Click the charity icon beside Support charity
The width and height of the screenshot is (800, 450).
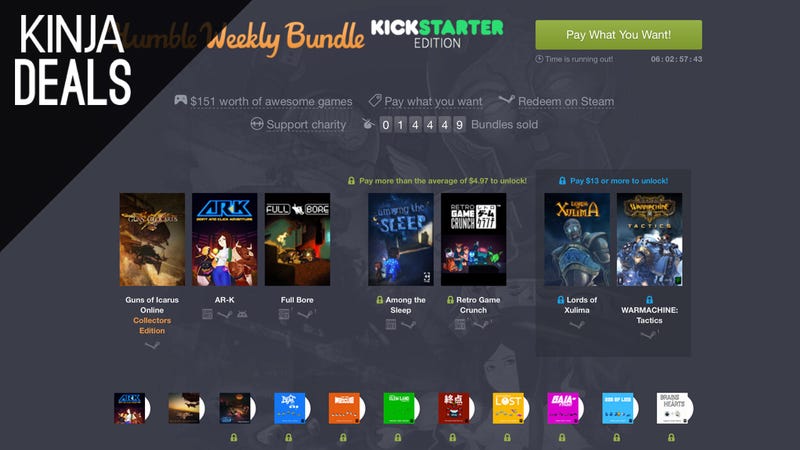[257, 124]
